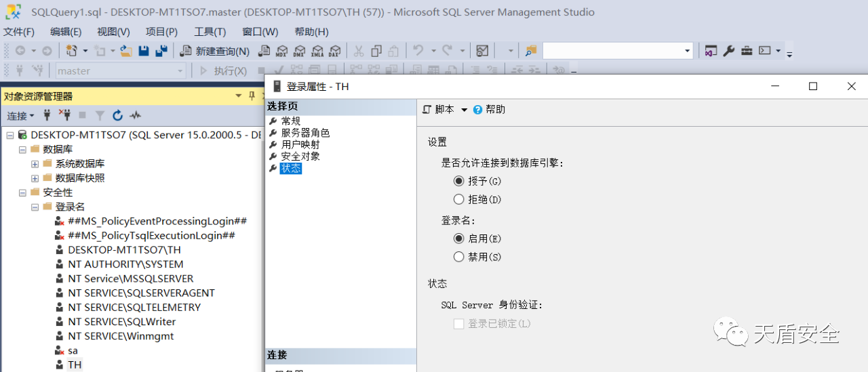Open the 编辑(E) menu
868x372 pixels.
point(66,32)
